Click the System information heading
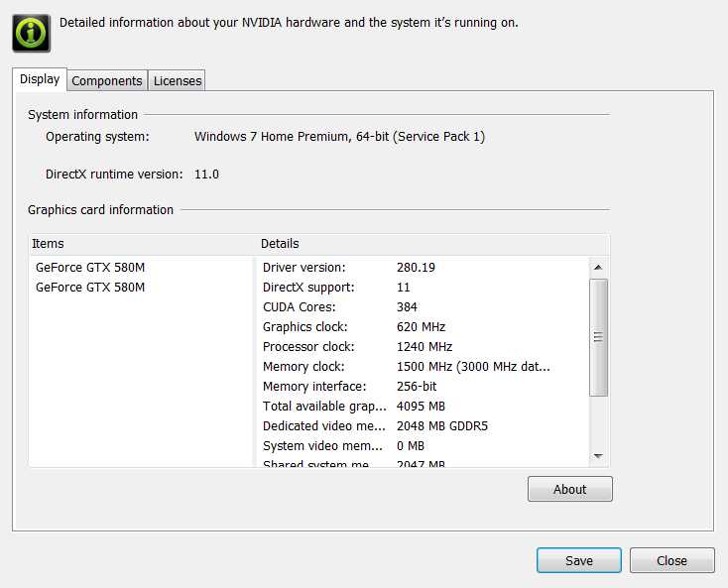The height and width of the screenshot is (588, 728). [x=82, y=115]
